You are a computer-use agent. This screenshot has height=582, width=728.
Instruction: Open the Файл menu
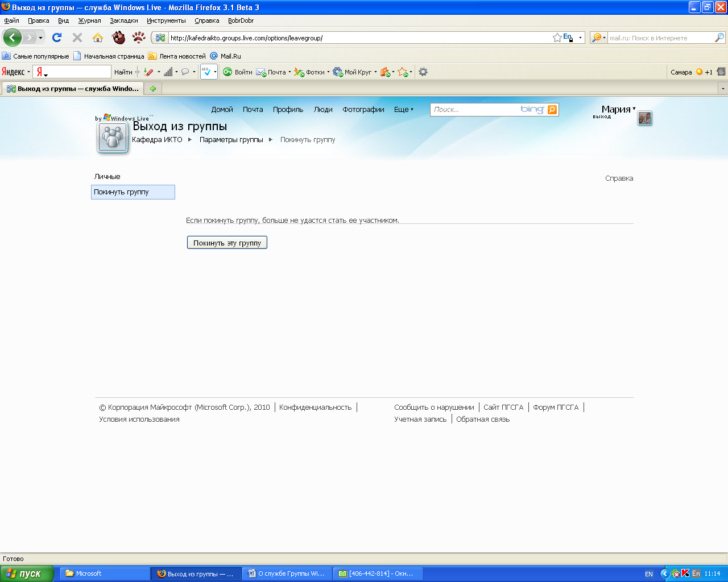(11, 20)
